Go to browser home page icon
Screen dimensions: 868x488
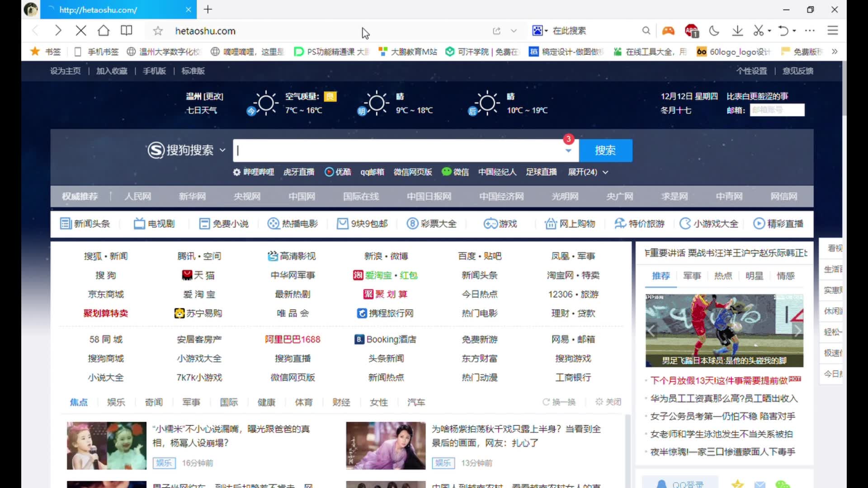pos(104,31)
